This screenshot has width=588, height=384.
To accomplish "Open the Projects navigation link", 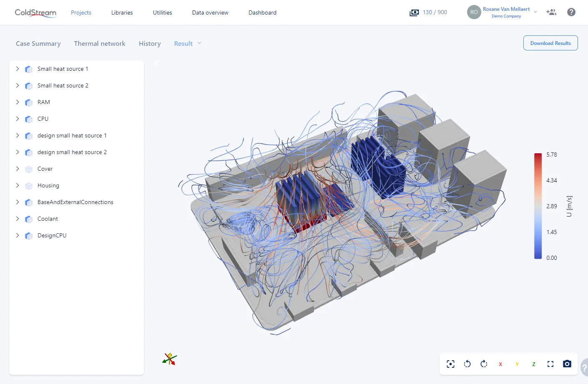I will [x=81, y=12].
